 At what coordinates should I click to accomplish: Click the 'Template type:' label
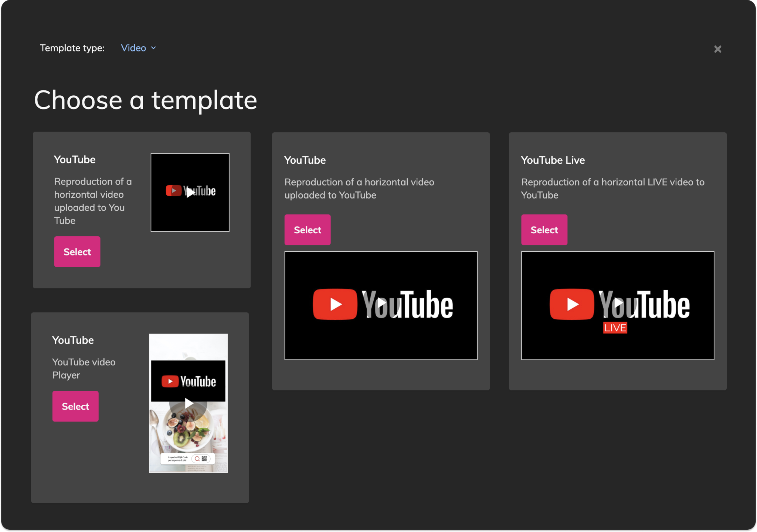(x=72, y=48)
